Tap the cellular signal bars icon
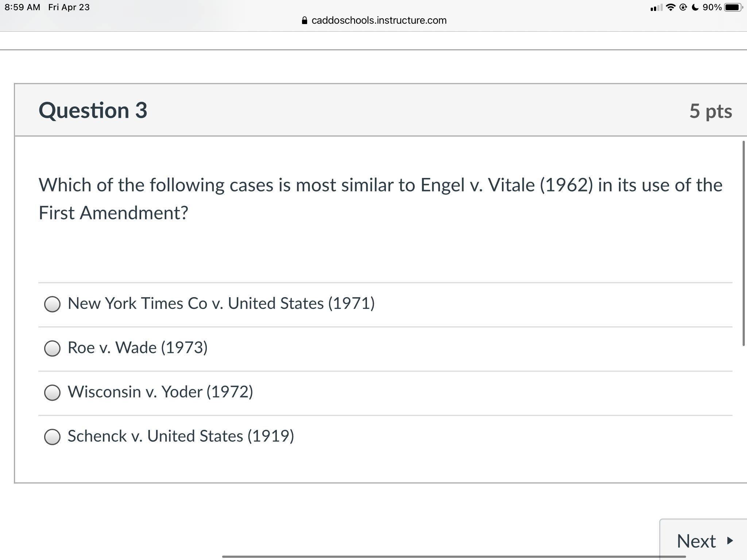This screenshot has width=747, height=560. click(656, 8)
